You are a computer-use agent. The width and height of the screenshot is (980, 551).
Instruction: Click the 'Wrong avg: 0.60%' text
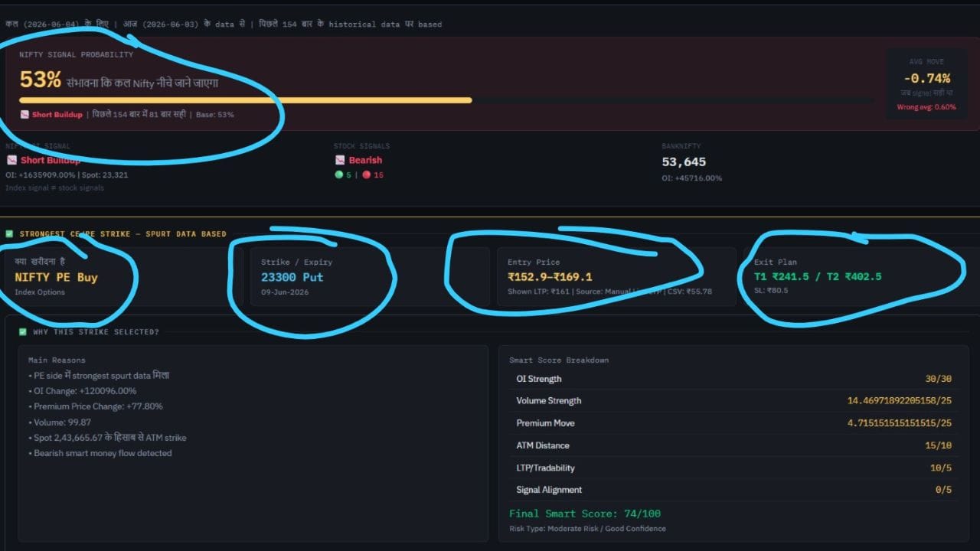click(x=926, y=107)
